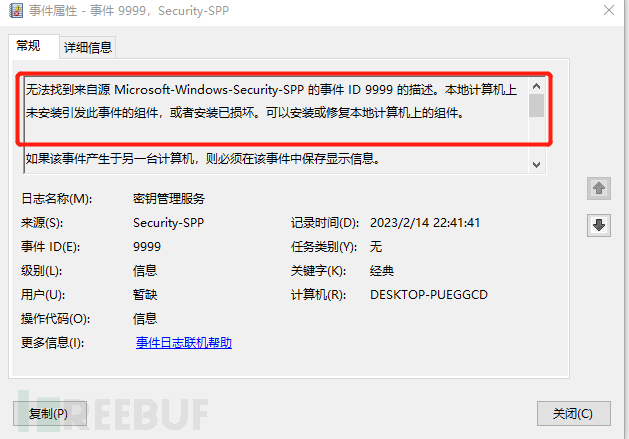This screenshot has width=629, height=439.
Task: Click the log name 密钥管理服务 value
Action: [x=169, y=199]
